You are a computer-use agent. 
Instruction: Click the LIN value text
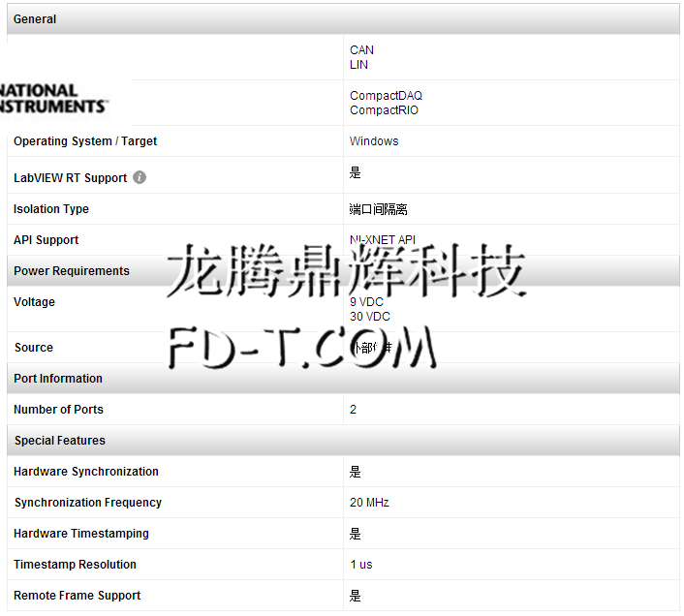pyautogui.click(x=358, y=65)
